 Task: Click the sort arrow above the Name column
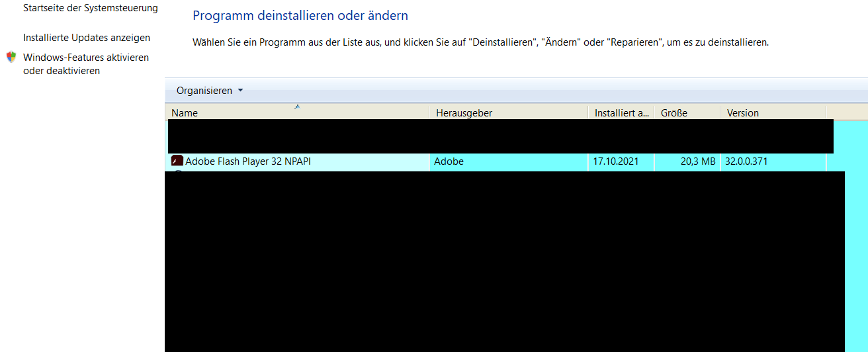[297, 106]
